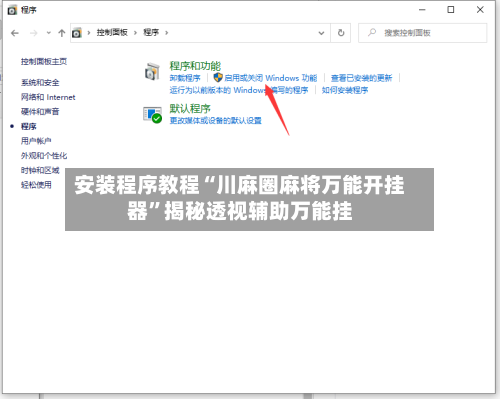Open 控制面板主页 link

[x=44, y=61]
